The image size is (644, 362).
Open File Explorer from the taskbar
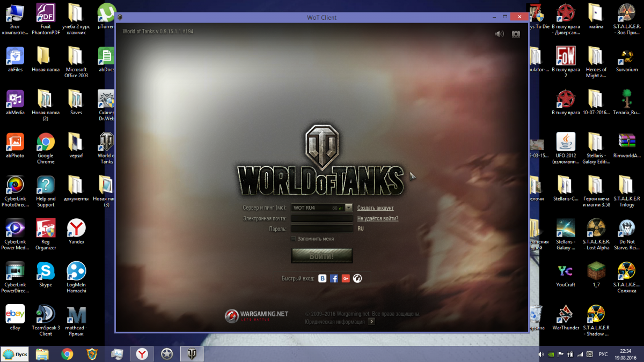[42, 354]
